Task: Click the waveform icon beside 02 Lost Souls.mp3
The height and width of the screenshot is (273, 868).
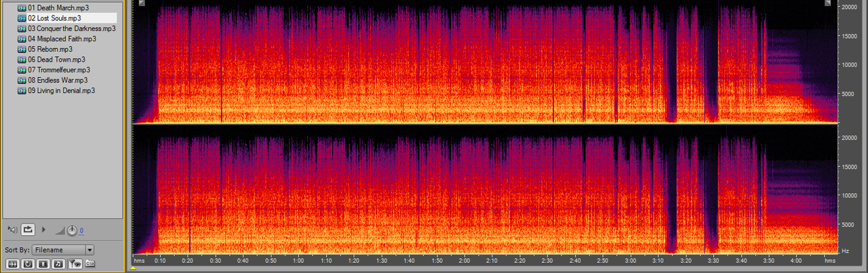Action: pyautogui.click(x=22, y=18)
